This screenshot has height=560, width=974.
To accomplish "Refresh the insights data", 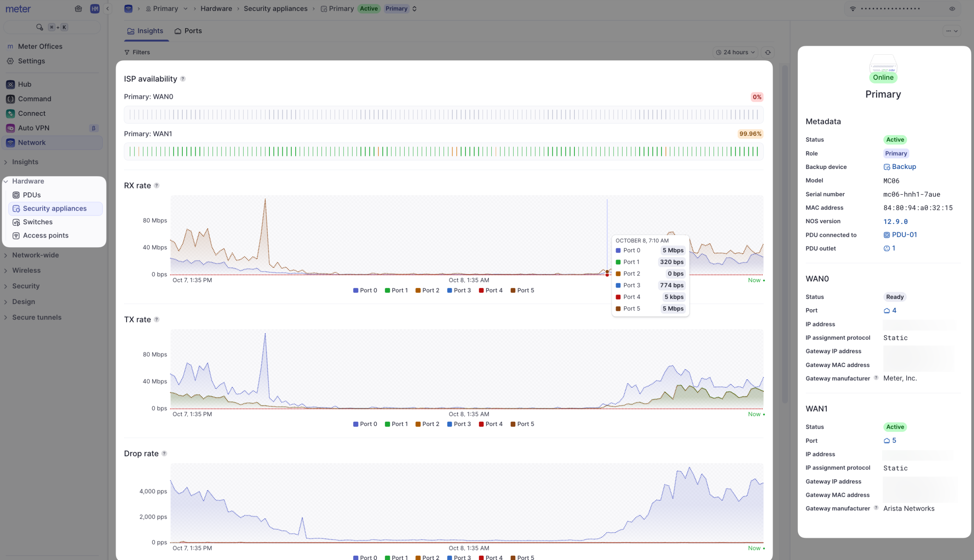I will (x=768, y=52).
